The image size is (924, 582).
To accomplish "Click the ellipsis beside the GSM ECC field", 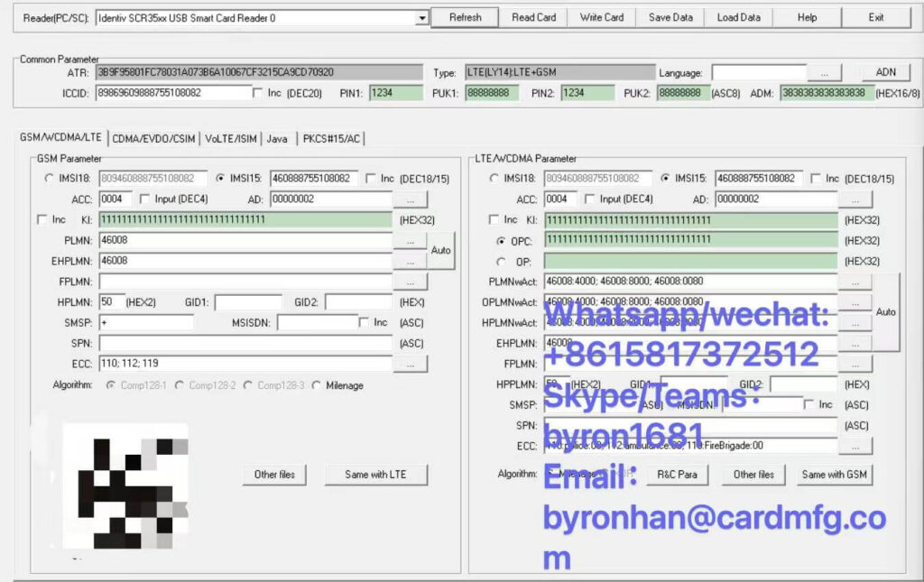I will (x=411, y=364).
